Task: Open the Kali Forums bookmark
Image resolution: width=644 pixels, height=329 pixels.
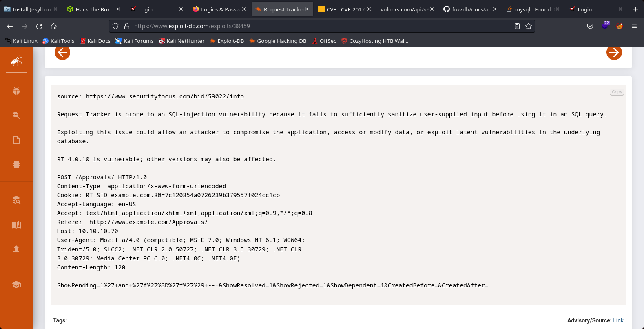Action: [x=135, y=41]
